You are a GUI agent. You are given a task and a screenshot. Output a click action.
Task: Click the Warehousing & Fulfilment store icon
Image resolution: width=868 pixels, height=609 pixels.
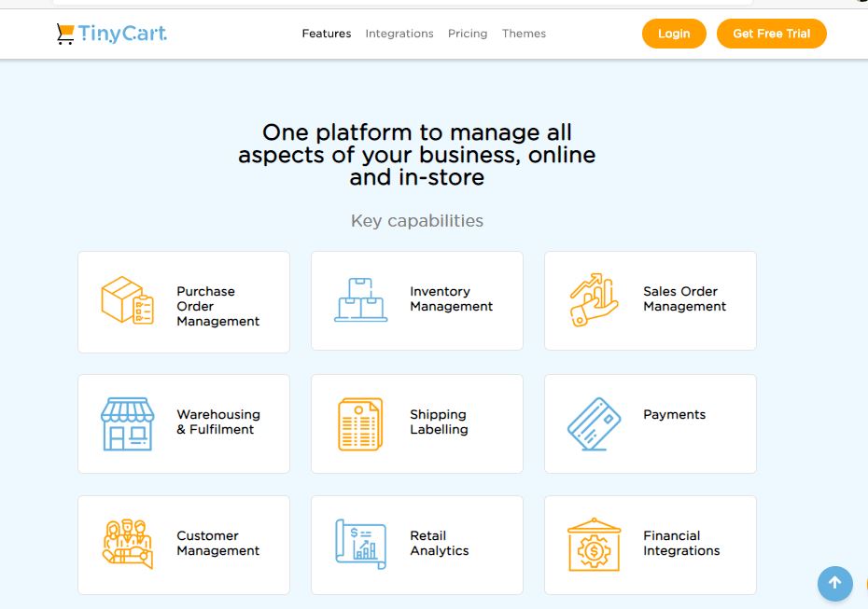[x=127, y=423]
